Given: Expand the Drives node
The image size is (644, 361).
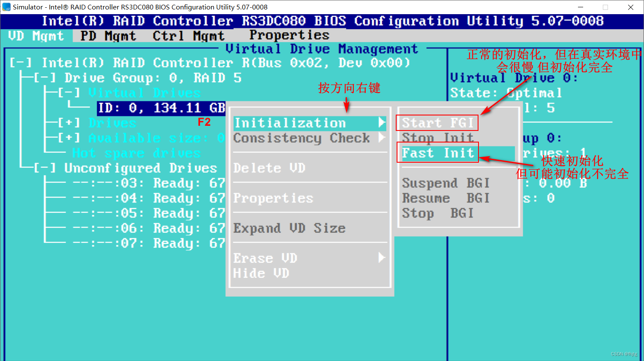Looking at the screenshot, I should [x=69, y=123].
